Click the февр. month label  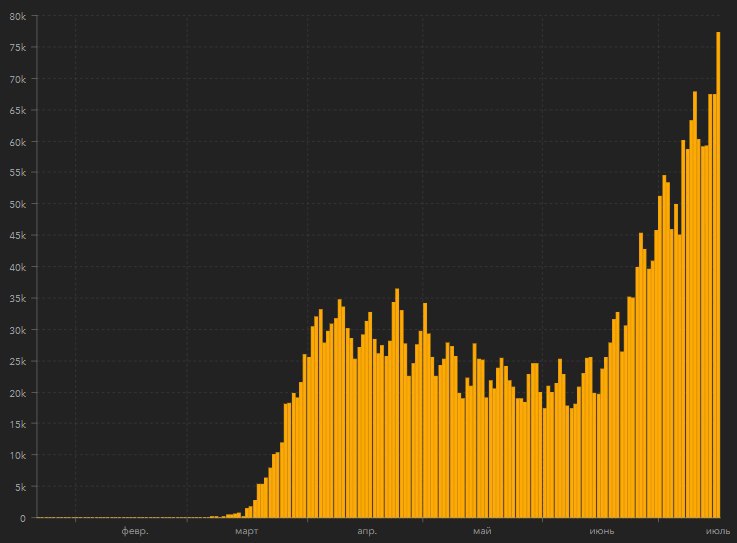tap(135, 531)
